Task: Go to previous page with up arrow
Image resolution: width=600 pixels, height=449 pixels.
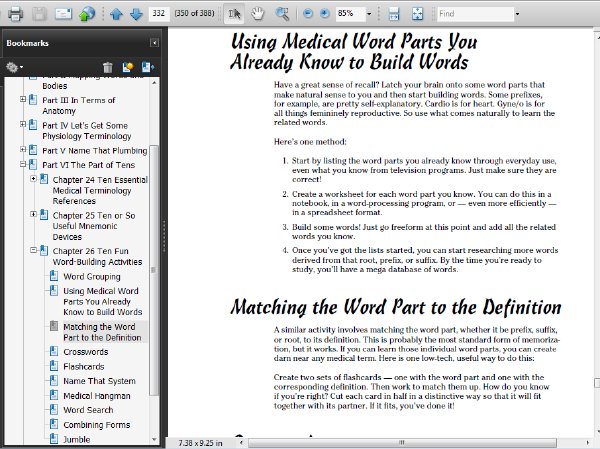Action: click(116, 14)
